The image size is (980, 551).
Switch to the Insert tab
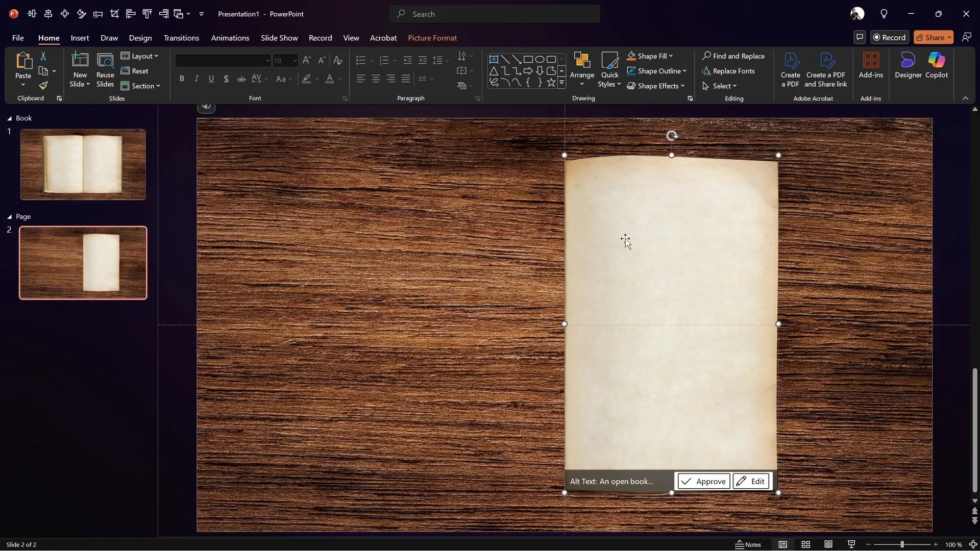80,38
